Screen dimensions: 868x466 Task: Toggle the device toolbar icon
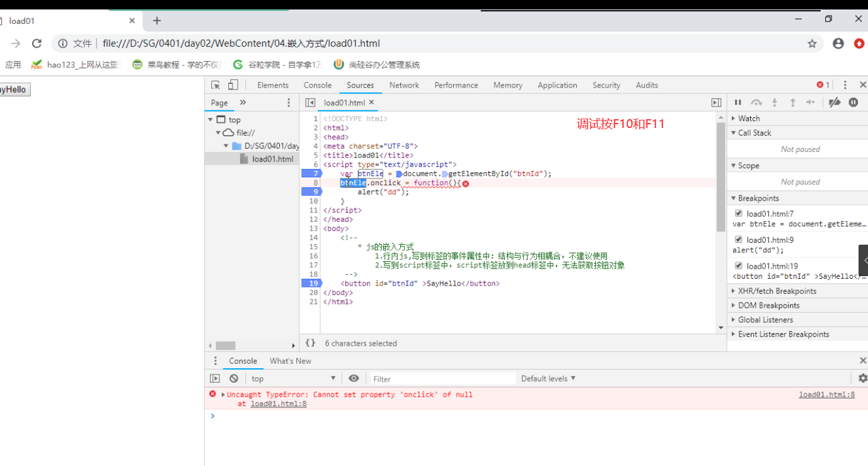click(233, 85)
